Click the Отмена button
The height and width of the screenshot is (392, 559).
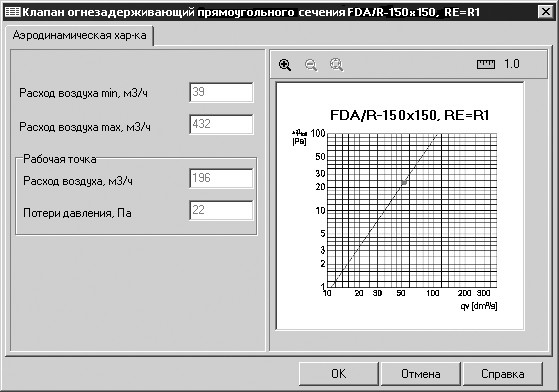[x=421, y=374]
